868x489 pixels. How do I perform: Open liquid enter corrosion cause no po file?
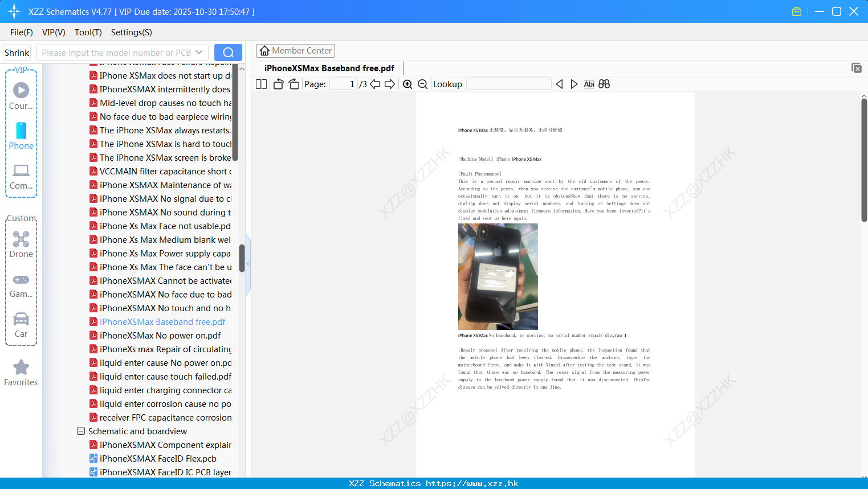[x=160, y=404]
